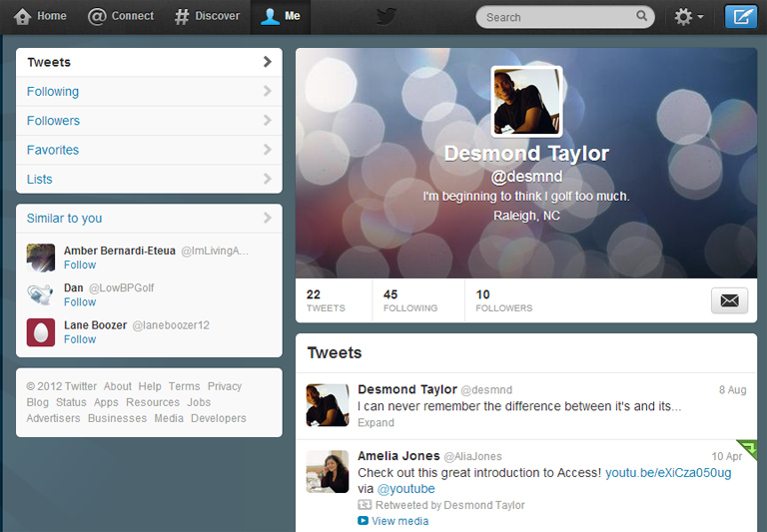Open the Followers sidebar item

pos(149,121)
